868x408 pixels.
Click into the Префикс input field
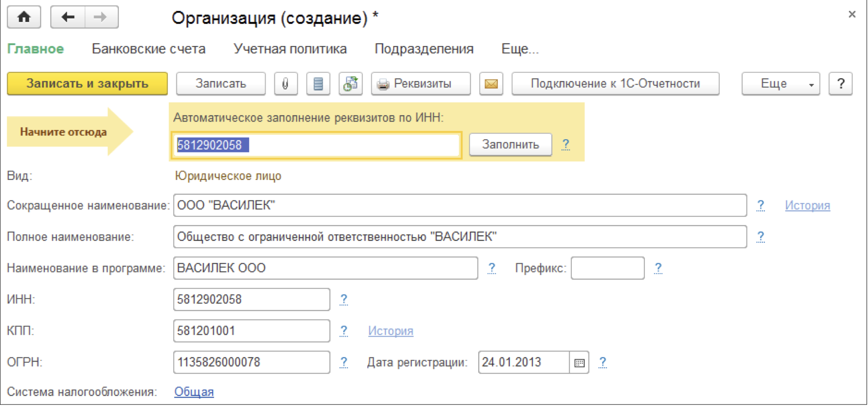click(607, 268)
